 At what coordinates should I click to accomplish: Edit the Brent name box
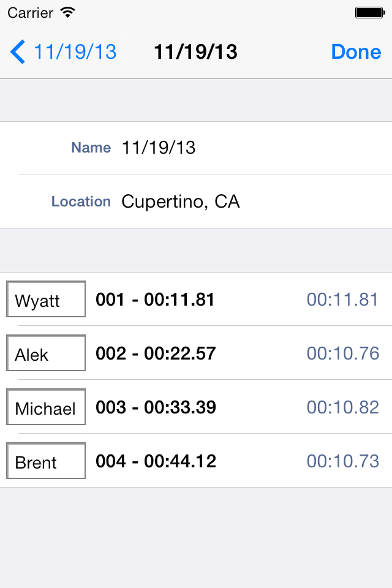46,461
